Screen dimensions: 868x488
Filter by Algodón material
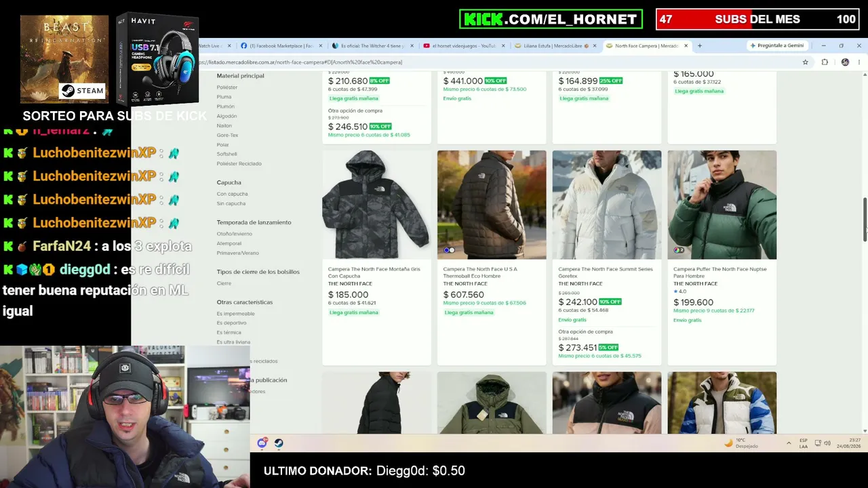227,116
